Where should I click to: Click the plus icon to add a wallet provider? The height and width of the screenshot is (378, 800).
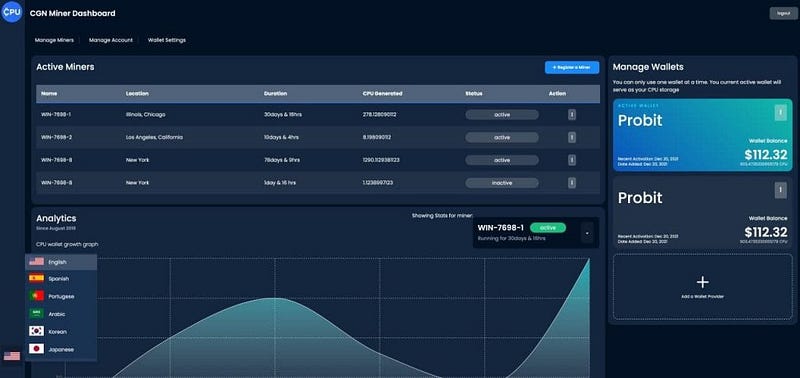click(703, 282)
